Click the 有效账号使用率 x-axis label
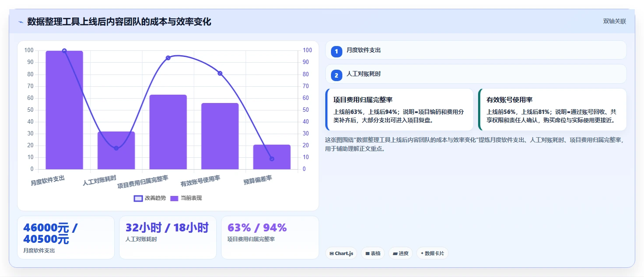644x277 pixels. 201,181
